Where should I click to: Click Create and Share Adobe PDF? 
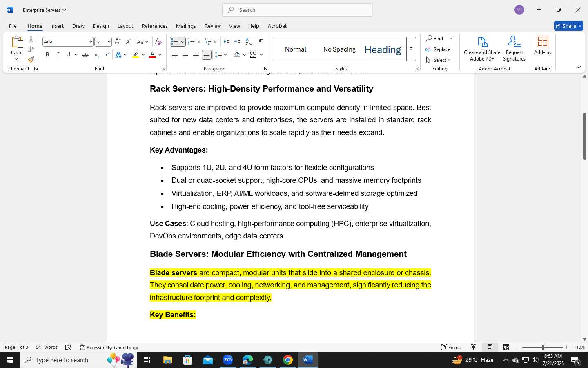tap(482, 49)
